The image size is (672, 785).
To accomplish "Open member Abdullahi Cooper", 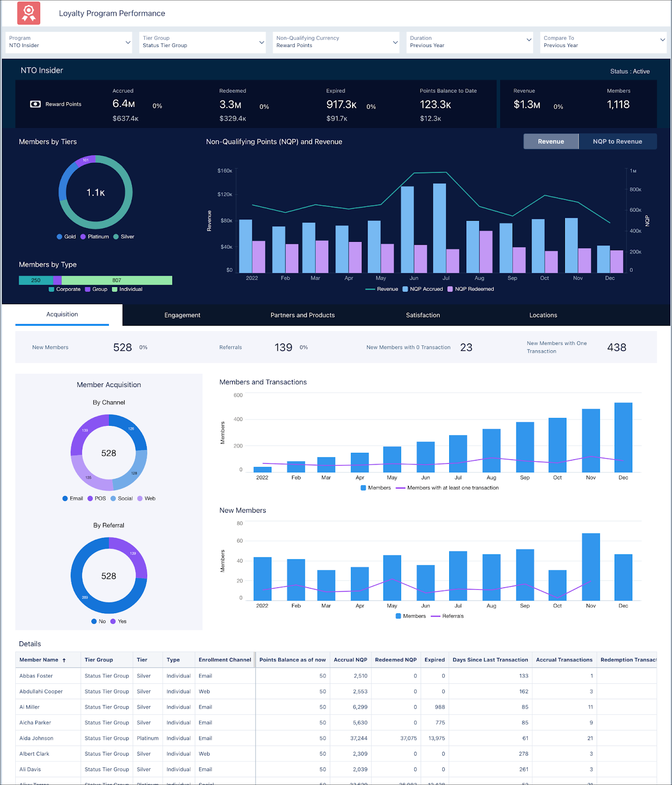I will click(41, 692).
